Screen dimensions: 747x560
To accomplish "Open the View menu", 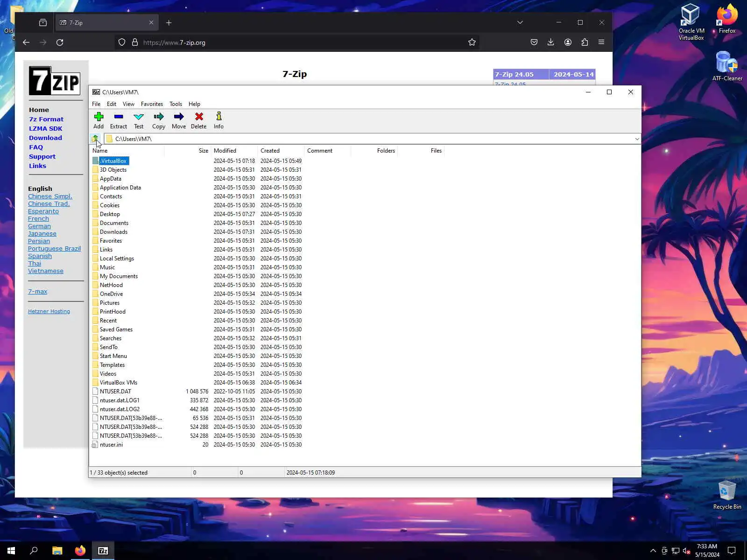I will point(128,104).
